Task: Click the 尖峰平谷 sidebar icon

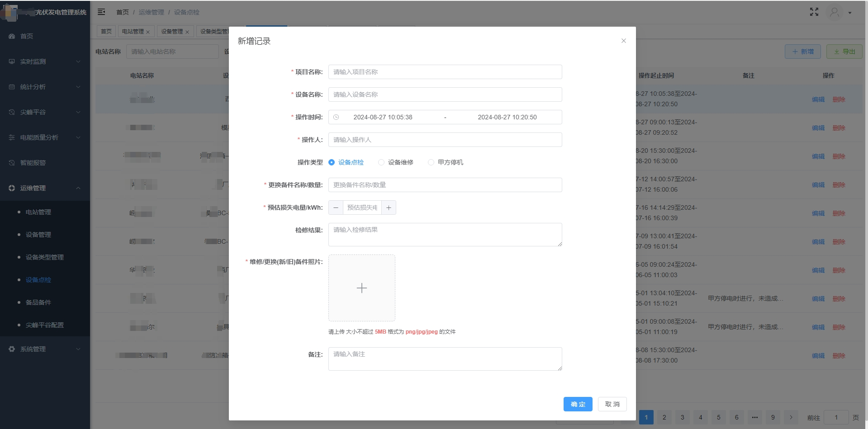Action: point(12,112)
